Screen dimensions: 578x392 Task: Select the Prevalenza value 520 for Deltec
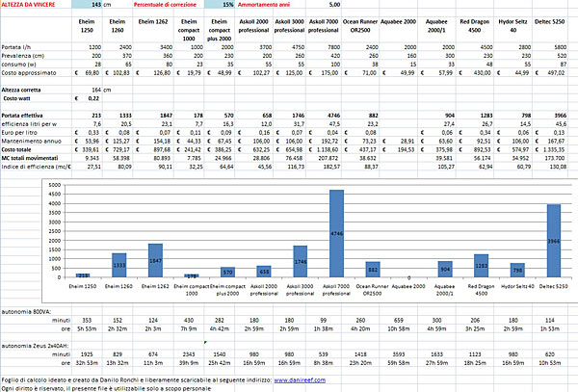(550, 56)
